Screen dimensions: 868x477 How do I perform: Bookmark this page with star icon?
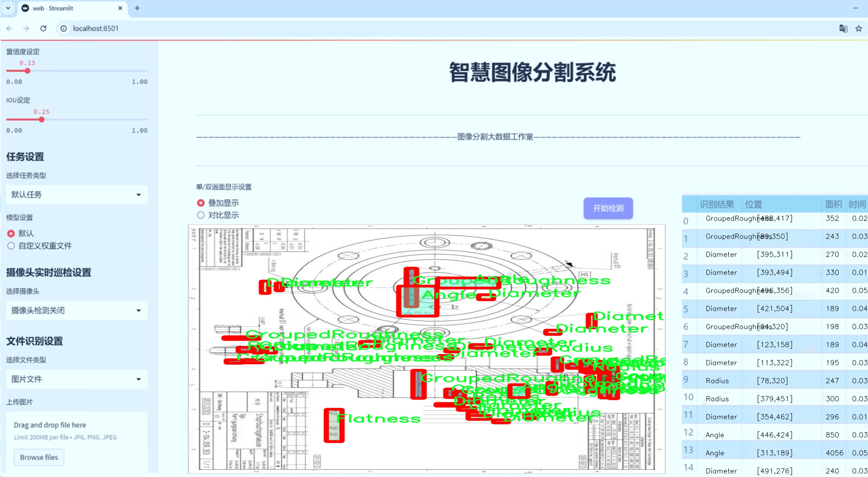[x=859, y=29]
